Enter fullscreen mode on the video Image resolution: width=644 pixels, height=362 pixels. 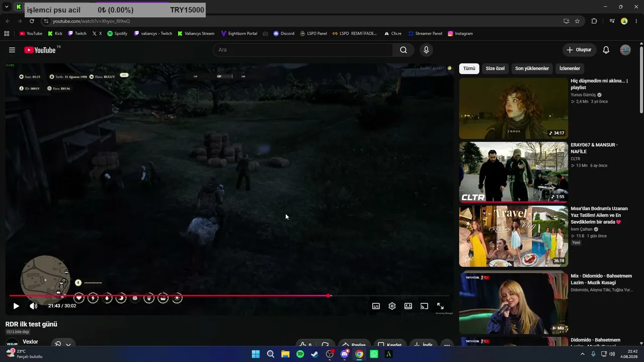(440, 306)
